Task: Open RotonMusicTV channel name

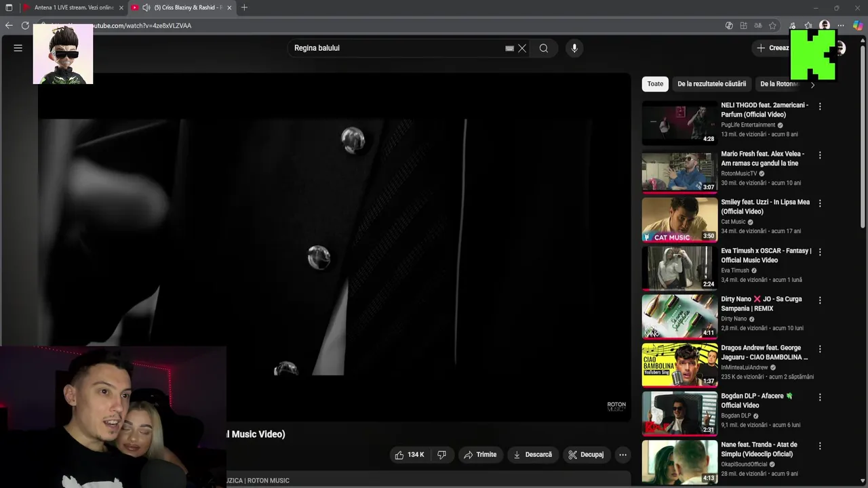Action: tap(738, 174)
